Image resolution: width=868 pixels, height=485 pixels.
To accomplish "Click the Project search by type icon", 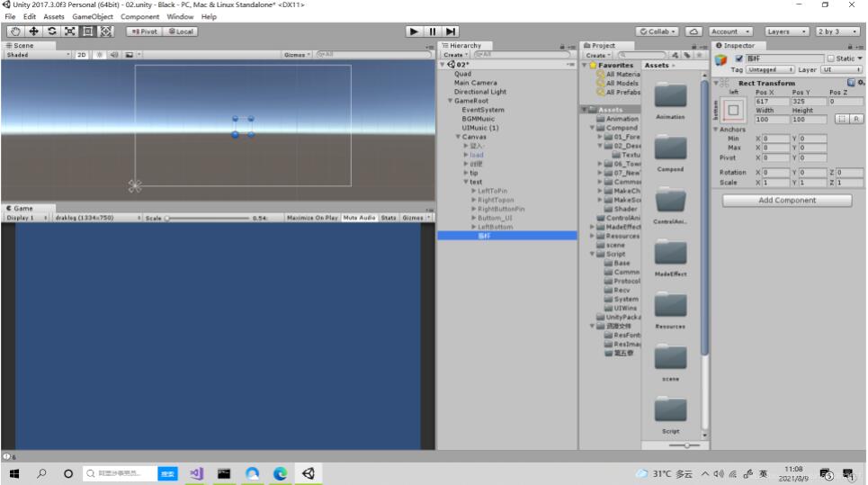I will click(675, 55).
